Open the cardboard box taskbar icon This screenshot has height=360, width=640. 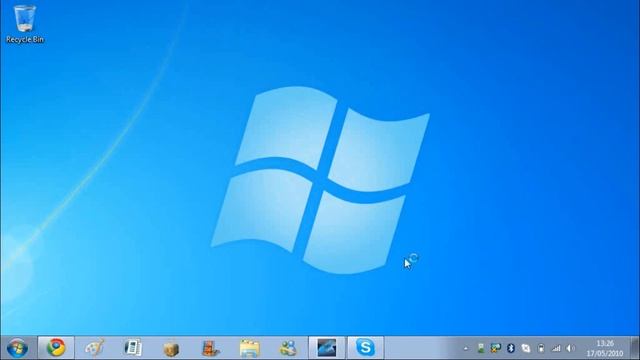(171, 349)
